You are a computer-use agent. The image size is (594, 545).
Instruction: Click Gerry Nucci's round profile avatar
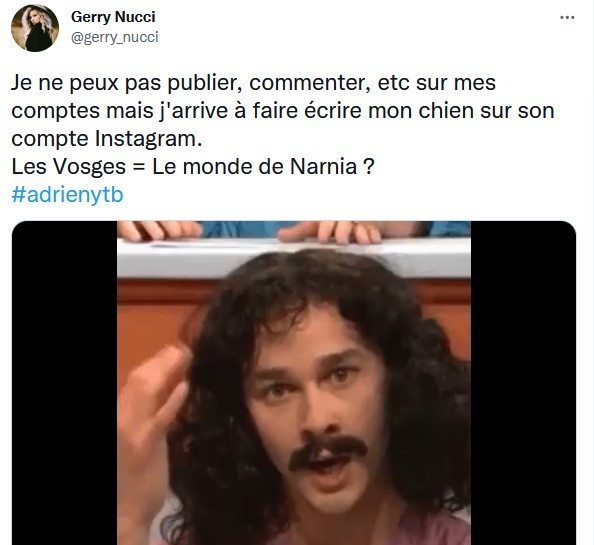[35, 28]
